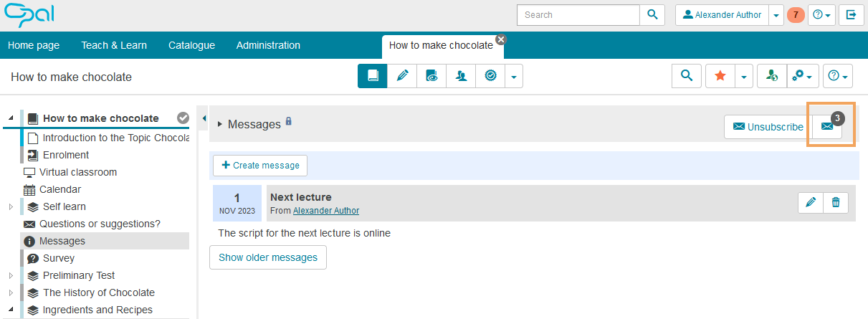The width and height of the screenshot is (868, 319).
Task: Edit the Next lecture message
Action: click(811, 203)
